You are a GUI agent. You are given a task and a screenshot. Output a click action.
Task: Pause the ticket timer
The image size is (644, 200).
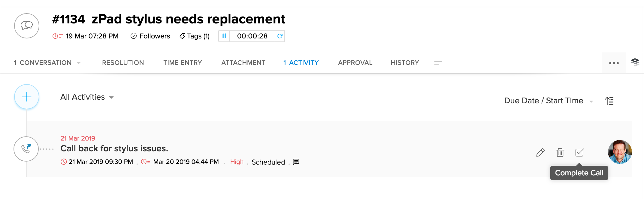[x=224, y=36]
